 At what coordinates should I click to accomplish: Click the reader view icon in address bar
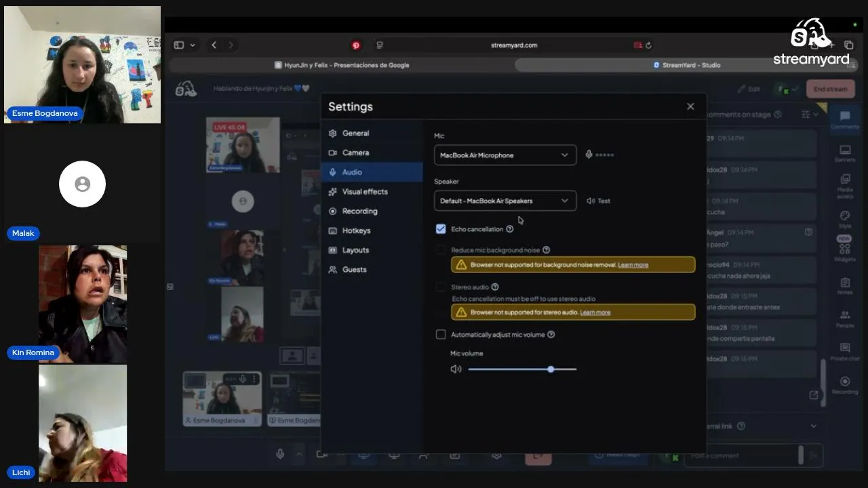tap(380, 45)
